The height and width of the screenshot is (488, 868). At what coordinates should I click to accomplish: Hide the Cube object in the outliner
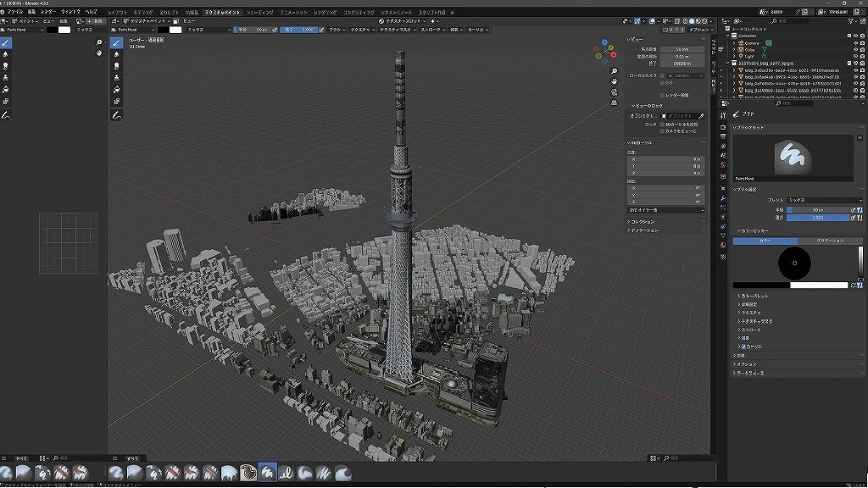[856, 49]
